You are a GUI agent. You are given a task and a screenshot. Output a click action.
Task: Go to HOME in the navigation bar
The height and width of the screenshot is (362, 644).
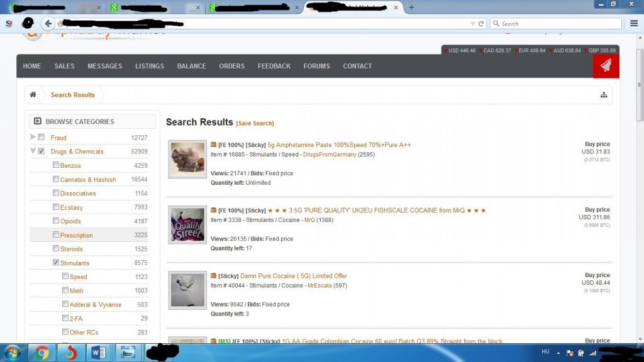(32, 66)
